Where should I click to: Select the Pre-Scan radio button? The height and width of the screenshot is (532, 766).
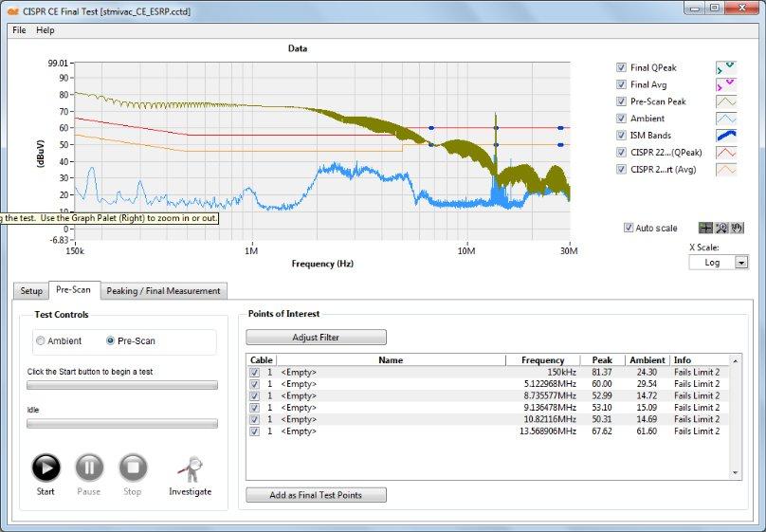110,341
